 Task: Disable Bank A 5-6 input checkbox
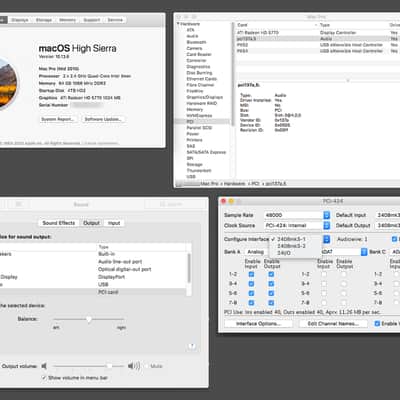[251, 293]
